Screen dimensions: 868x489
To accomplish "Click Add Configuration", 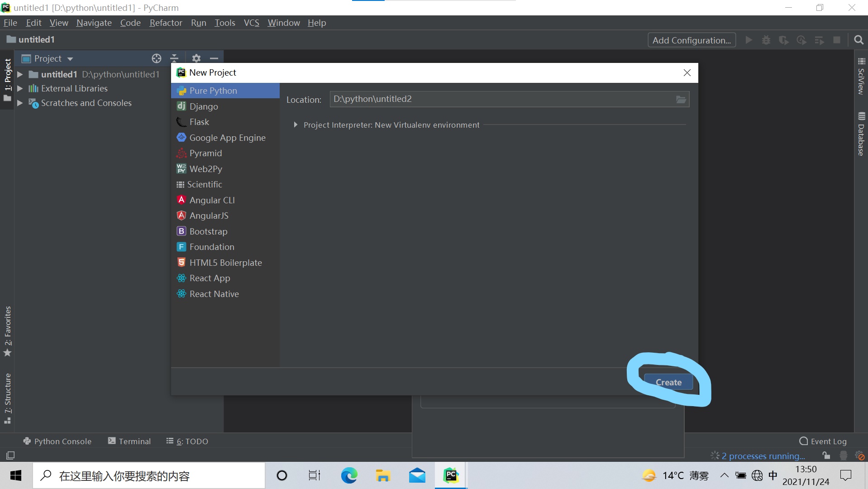I will 692,40.
